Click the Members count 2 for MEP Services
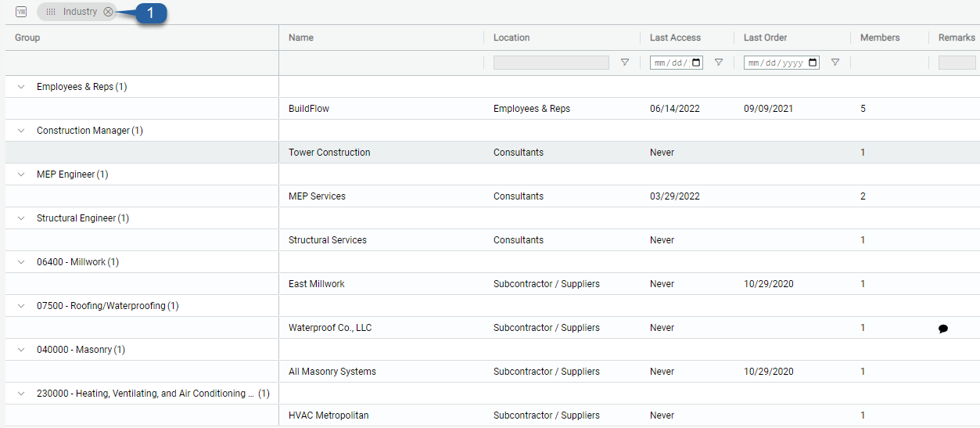 [x=863, y=196]
